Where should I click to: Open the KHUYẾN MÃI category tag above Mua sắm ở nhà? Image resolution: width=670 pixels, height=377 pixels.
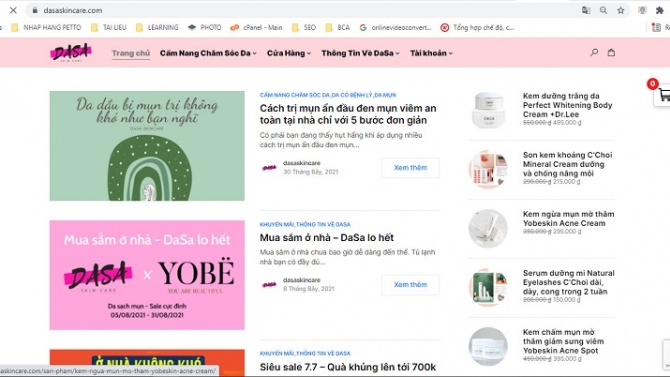coord(276,224)
